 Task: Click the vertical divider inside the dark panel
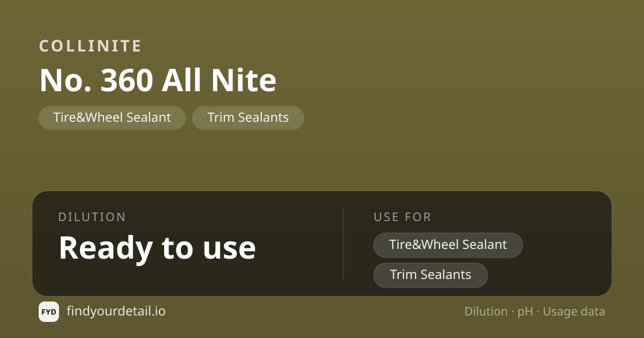coord(343,244)
